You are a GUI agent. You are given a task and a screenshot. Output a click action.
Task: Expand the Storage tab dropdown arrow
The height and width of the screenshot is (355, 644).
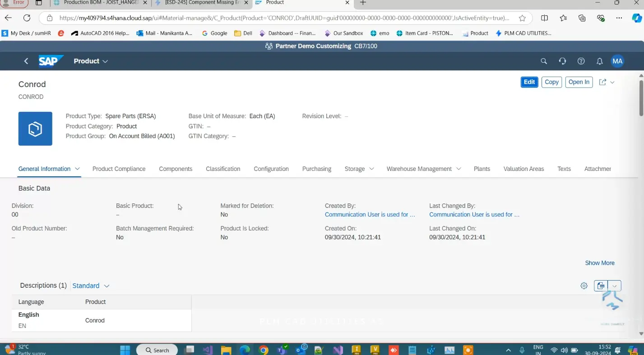pyautogui.click(x=371, y=169)
